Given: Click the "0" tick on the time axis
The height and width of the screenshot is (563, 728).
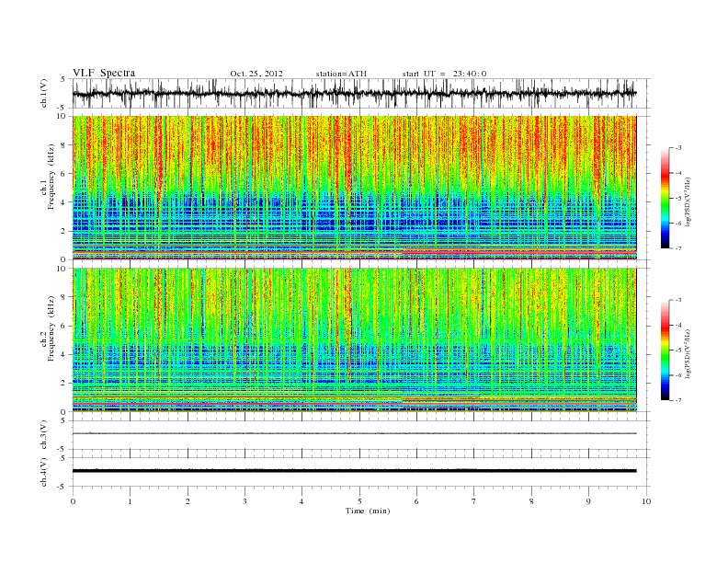Looking at the screenshot, I should 73,501.
